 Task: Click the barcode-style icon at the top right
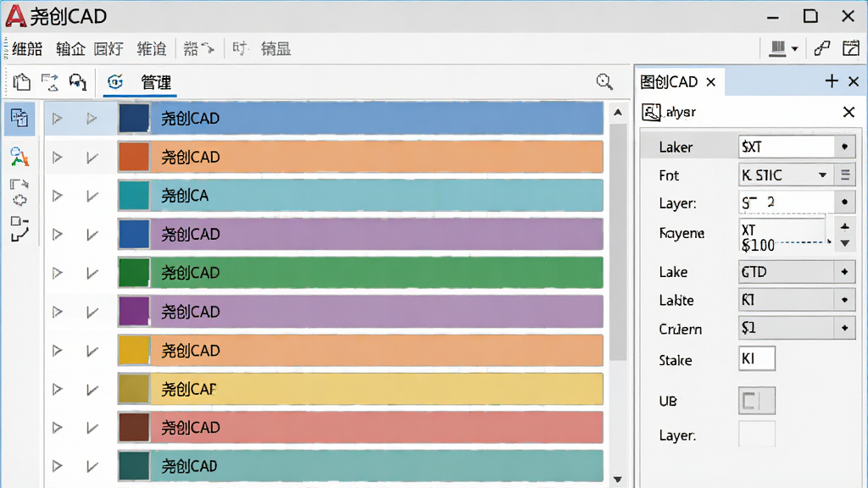click(778, 48)
